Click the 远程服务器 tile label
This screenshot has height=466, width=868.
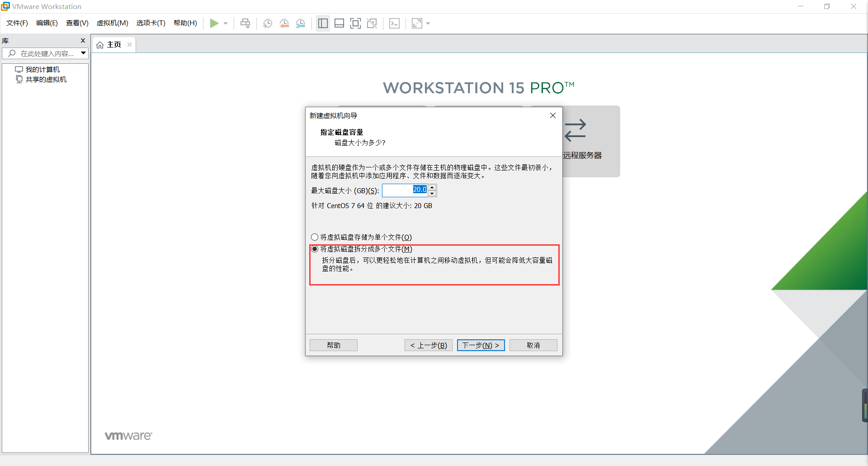[x=582, y=155]
